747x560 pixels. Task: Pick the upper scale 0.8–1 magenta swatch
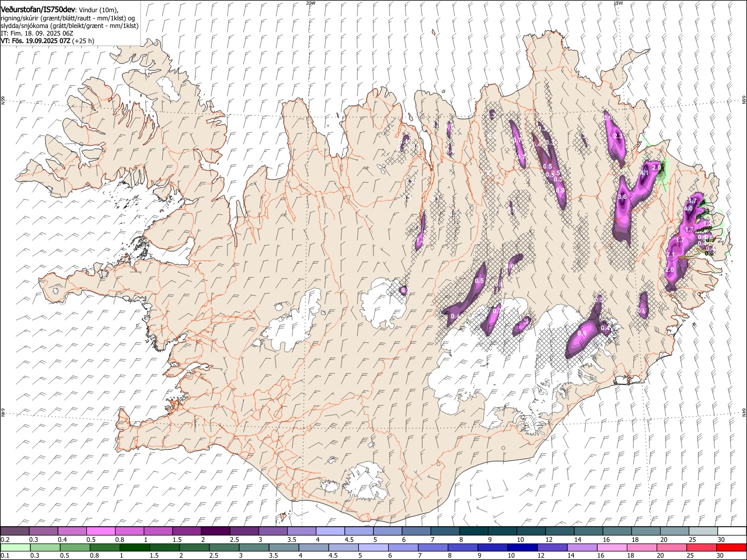pos(129,531)
